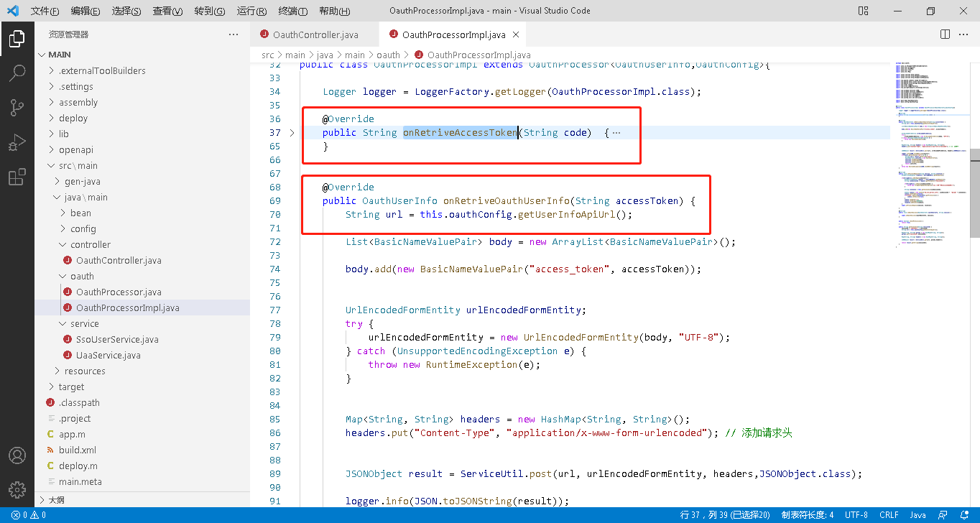Expand the folded code at line 37

coord(292,133)
